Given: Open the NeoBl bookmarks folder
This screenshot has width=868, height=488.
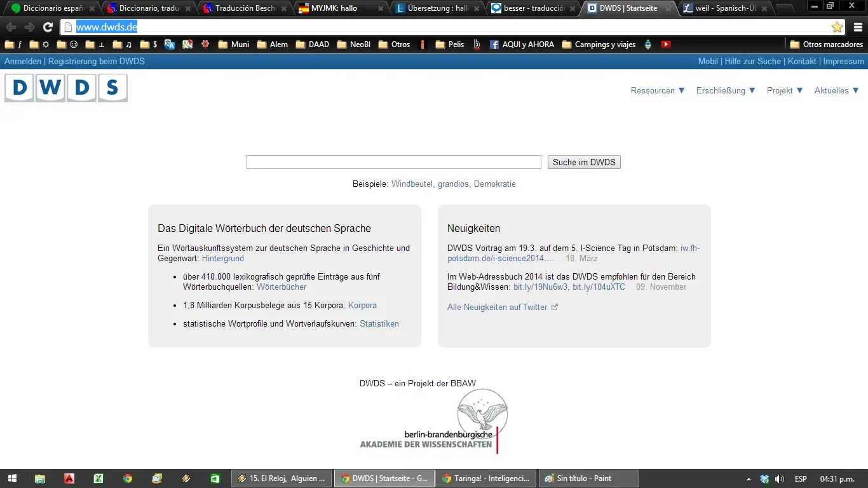Looking at the screenshot, I should point(353,44).
